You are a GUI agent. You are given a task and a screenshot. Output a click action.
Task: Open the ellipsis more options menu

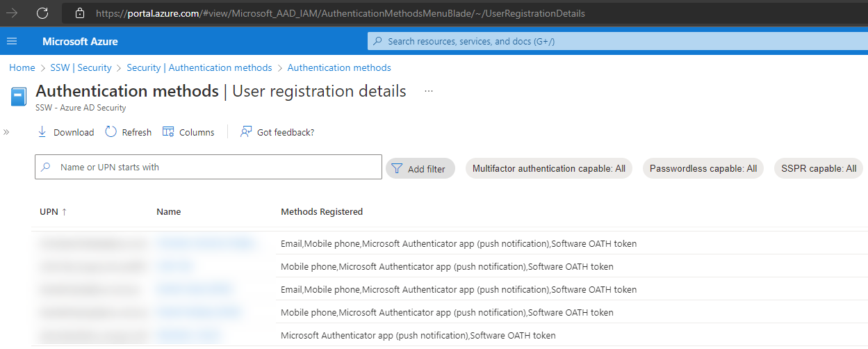(x=429, y=91)
